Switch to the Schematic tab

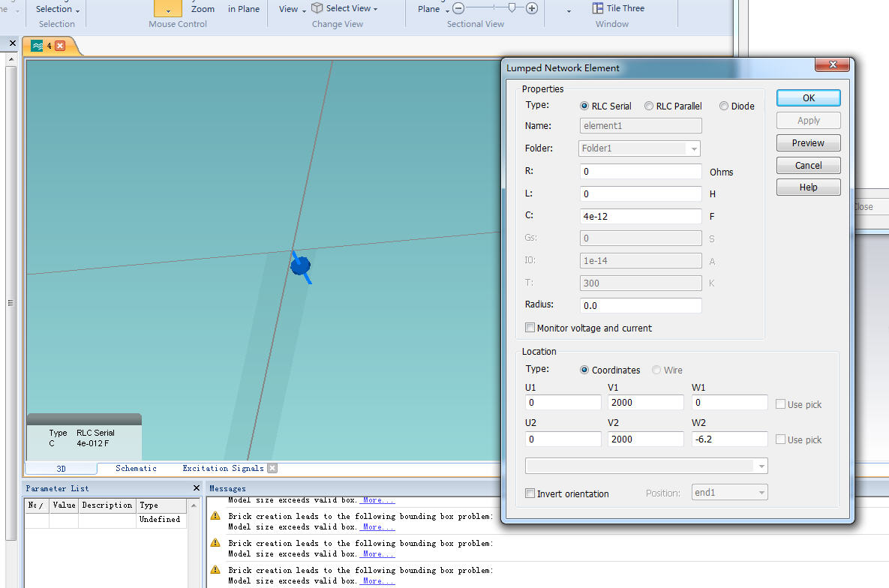click(136, 468)
